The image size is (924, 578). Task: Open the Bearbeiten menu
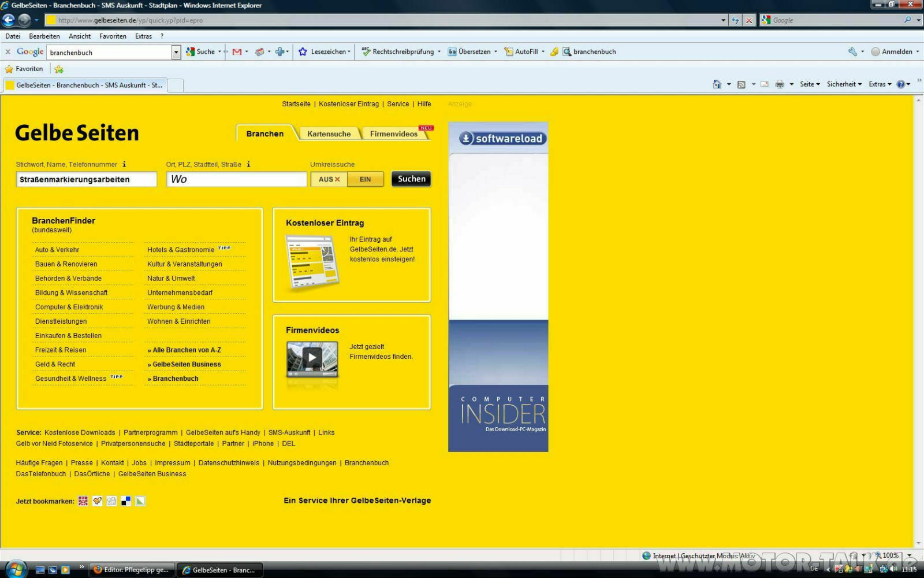pyautogui.click(x=44, y=36)
